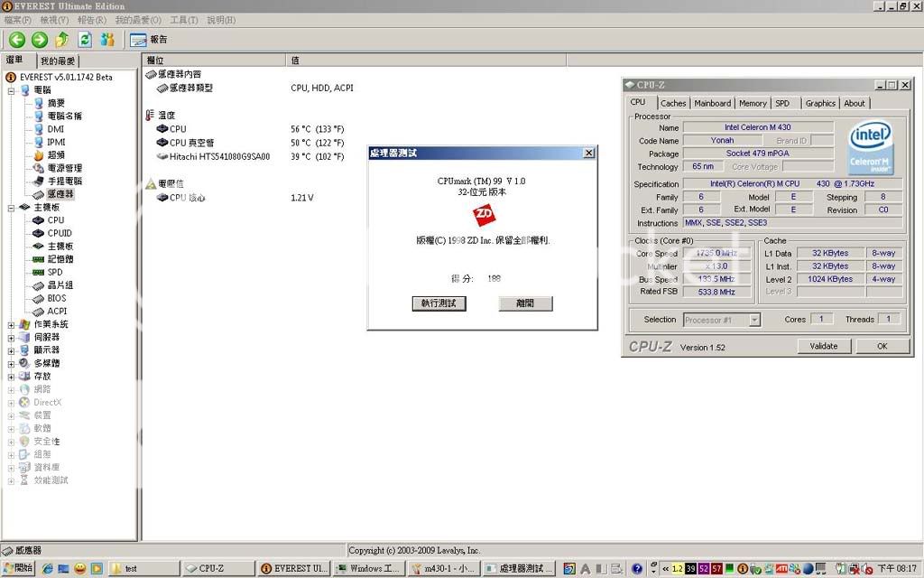Image resolution: width=924 pixels, height=578 pixels.
Task: Click the people icon in the EVEREST toolbar
Action: (107, 40)
